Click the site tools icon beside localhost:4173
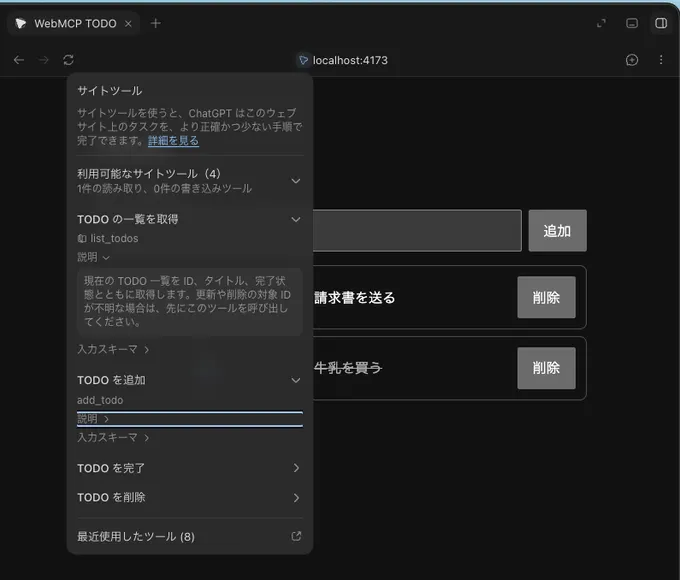 tap(304, 60)
